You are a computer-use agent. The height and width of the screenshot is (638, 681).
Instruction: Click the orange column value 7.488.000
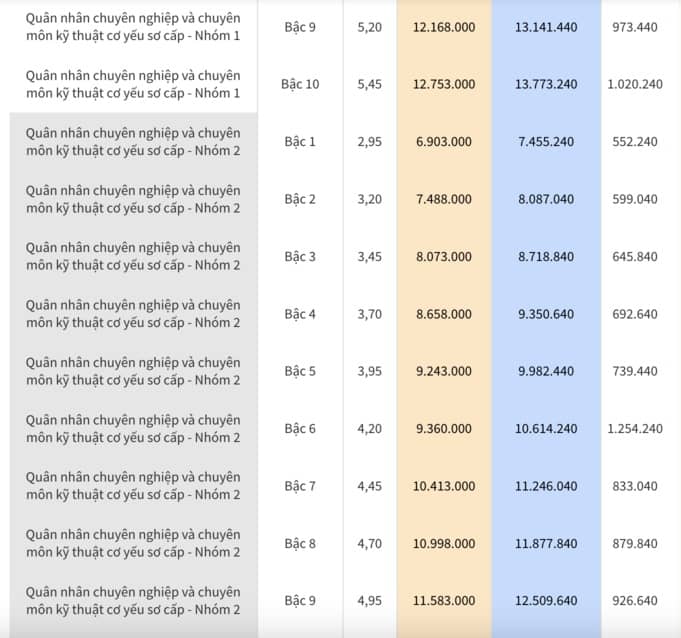444,199
